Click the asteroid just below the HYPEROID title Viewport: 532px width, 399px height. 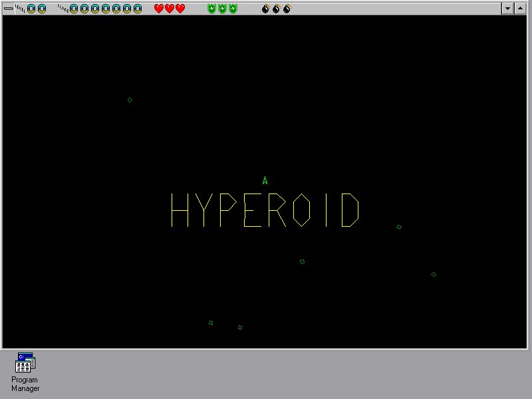coord(303,261)
